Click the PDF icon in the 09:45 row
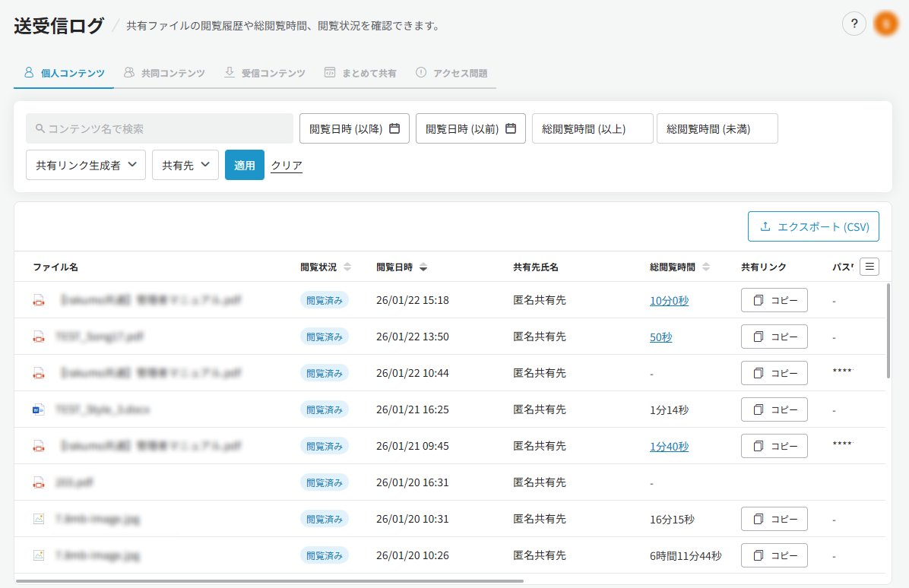This screenshot has width=909, height=588. pyautogui.click(x=39, y=447)
